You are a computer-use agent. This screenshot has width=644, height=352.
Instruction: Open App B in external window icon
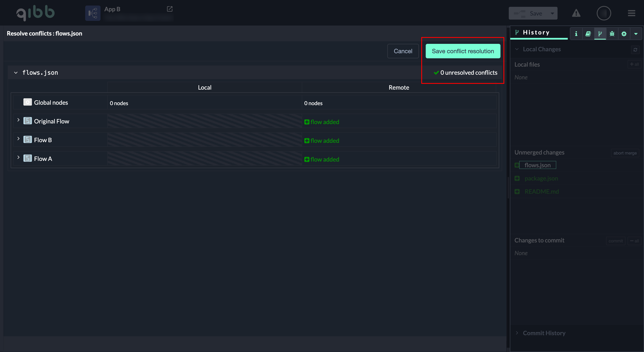pyautogui.click(x=170, y=9)
